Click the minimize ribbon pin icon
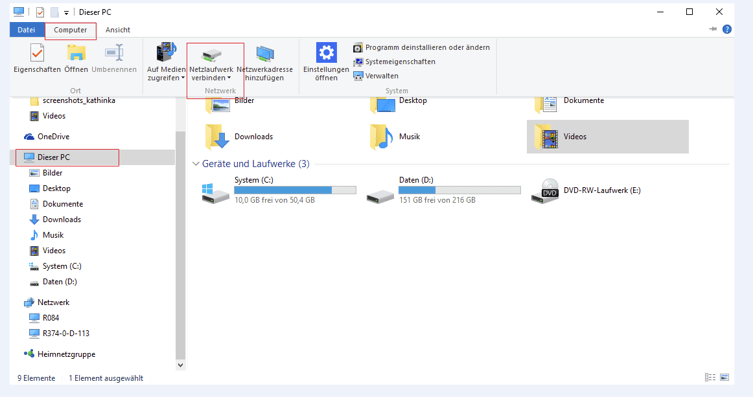The height and width of the screenshot is (397, 753). pos(713,29)
